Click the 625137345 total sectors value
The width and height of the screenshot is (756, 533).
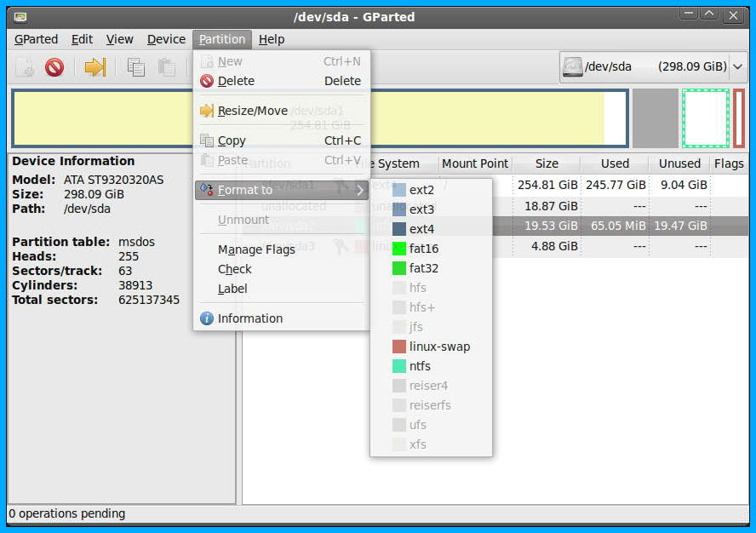pyautogui.click(x=149, y=300)
